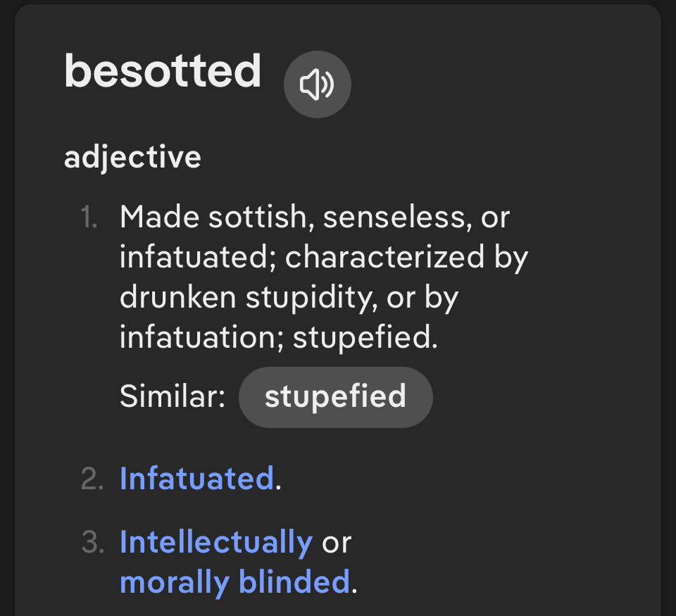The image size is (676, 616).
Task: Open the "morally blinded" link
Action: (234, 582)
